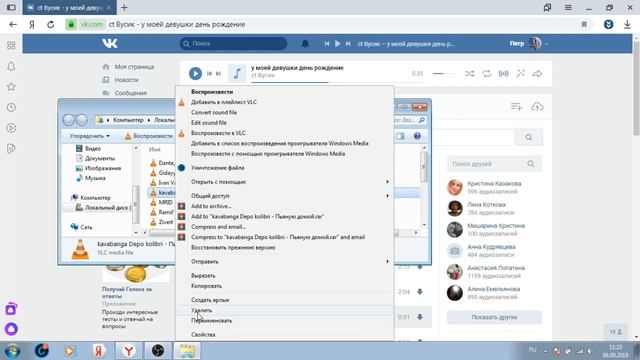The image size is (640, 360).
Task: Click Показать других button
Action: tap(494, 317)
